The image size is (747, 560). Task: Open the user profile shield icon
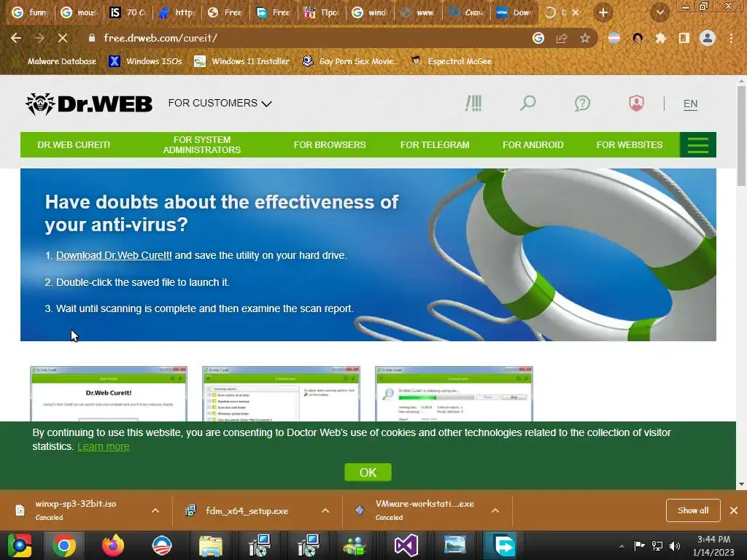(636, 103)
